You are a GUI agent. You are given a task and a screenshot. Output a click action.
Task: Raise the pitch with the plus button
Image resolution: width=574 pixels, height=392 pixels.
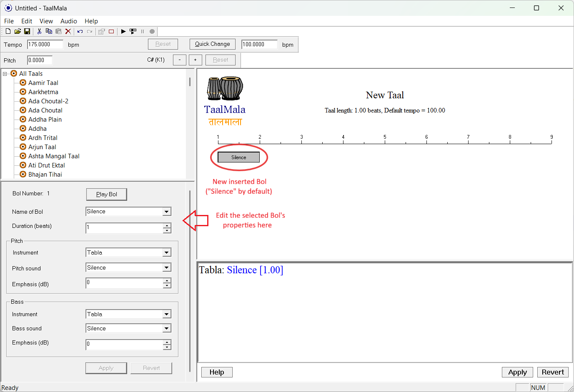(x=196, y=60)
